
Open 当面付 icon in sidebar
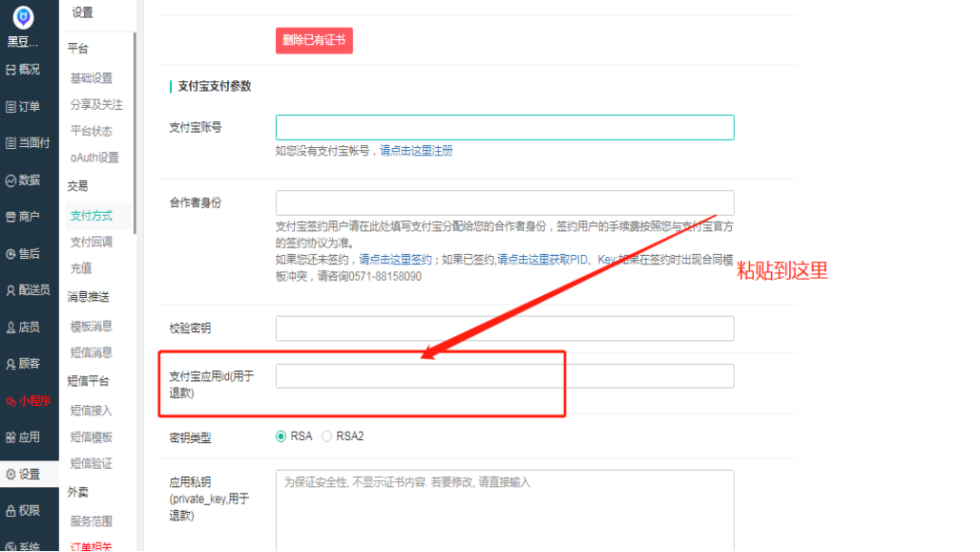tap(10, 143)
